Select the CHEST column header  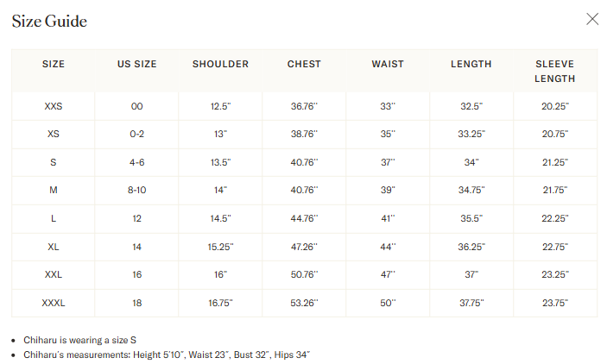point(304,64)
